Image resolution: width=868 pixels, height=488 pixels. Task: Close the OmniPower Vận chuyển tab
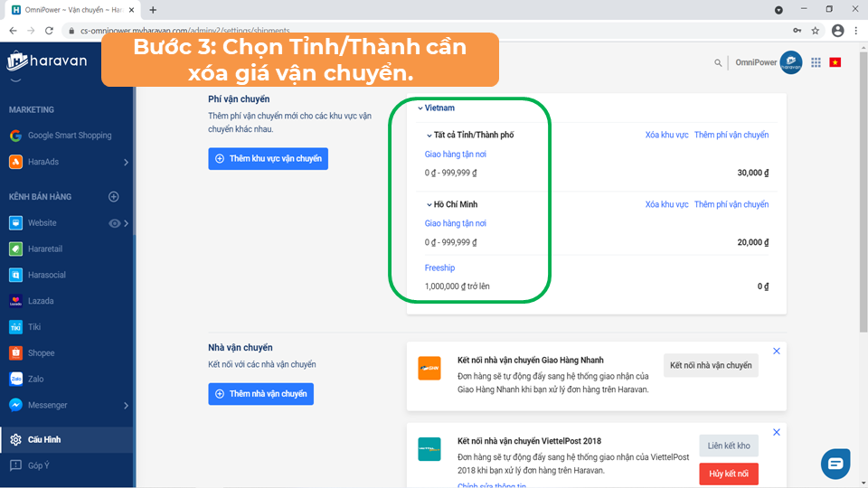coord(131,10)
